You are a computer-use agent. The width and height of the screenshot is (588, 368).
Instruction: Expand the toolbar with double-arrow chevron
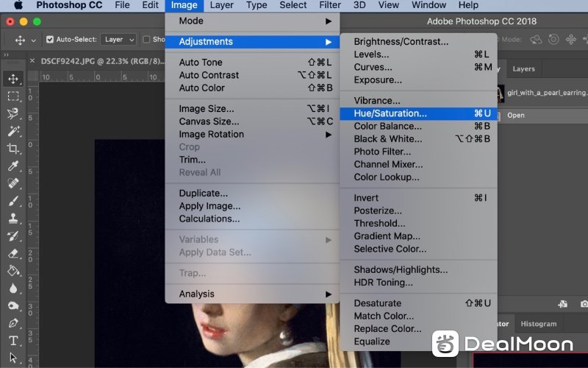pos(6,54)
